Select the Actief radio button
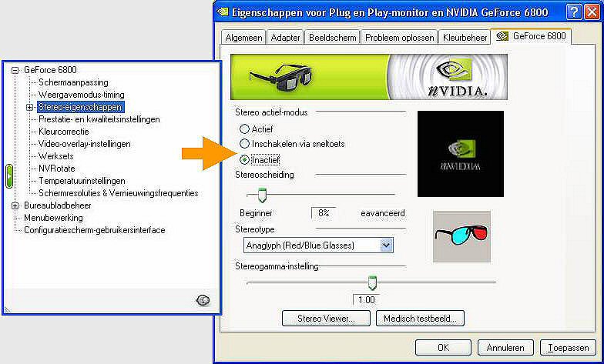Screen dimensions: 604x364 244,129
